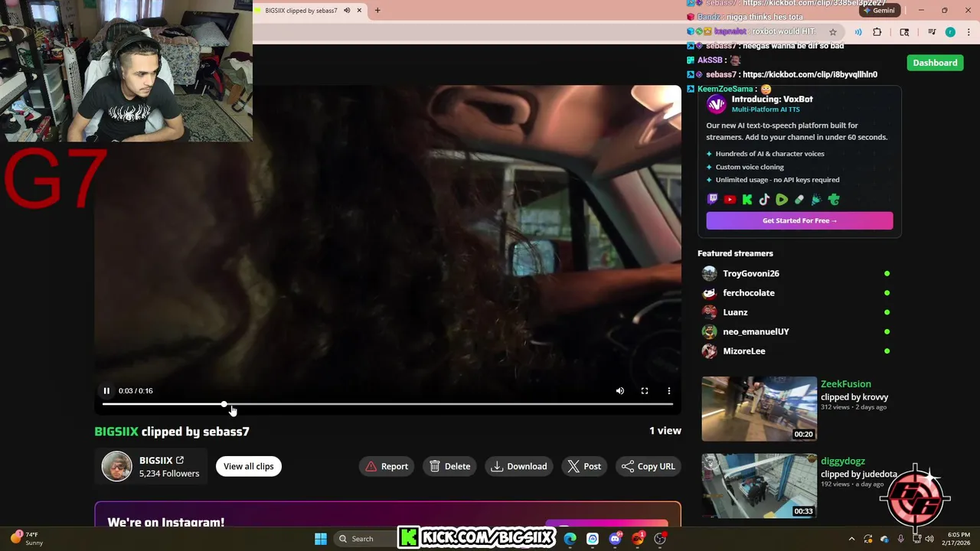
Task: Click the party popper platform icon
Action: point(816,200)
